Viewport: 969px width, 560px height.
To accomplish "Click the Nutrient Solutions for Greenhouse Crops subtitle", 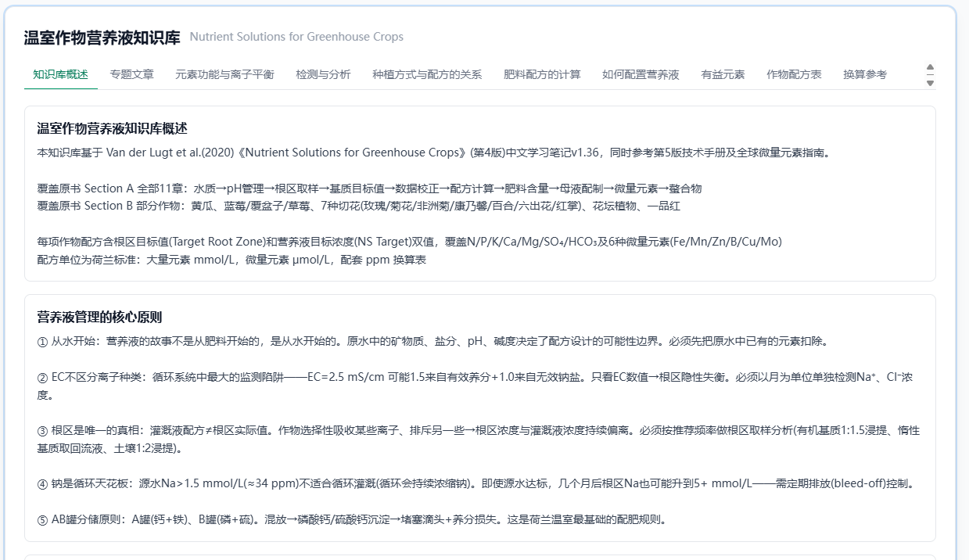I will coord(296,37).
